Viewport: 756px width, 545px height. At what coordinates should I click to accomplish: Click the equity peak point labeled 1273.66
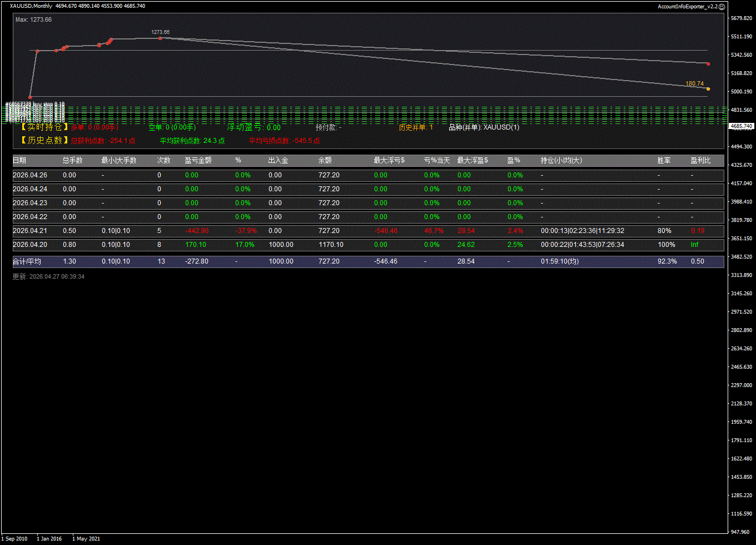[x=160, y=38]
